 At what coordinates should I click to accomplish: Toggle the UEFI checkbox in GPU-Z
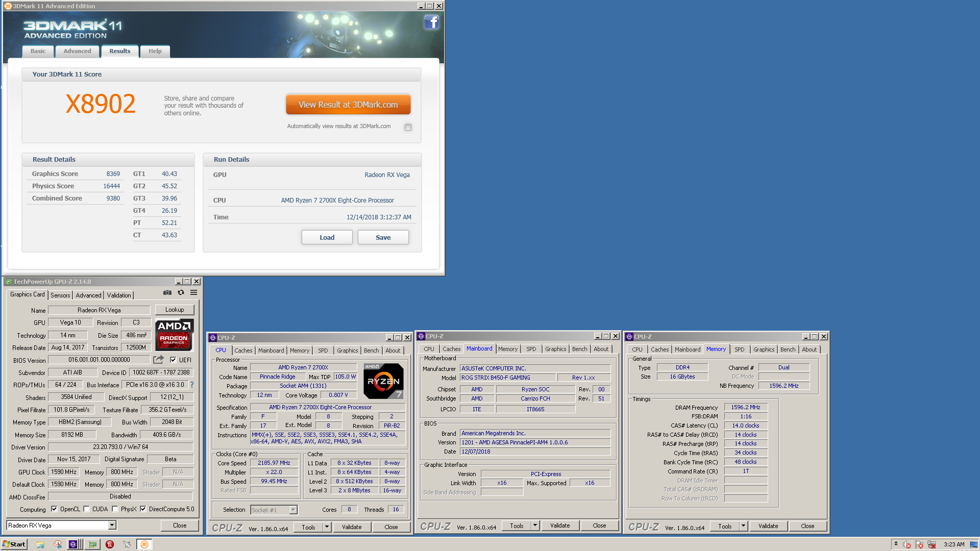173,360
